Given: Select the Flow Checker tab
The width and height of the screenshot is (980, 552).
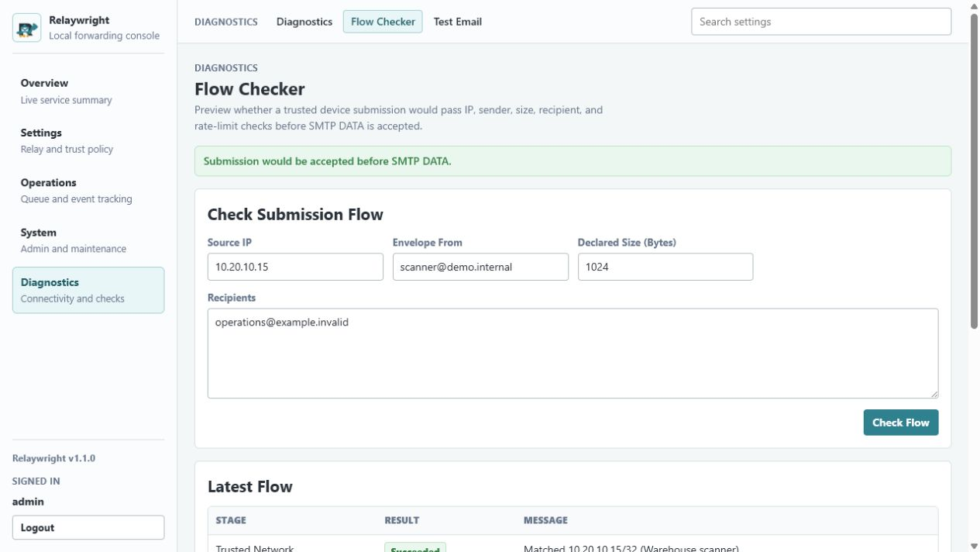Looking at the screenshot, I should pyautogui.click(x=383, y=22).
